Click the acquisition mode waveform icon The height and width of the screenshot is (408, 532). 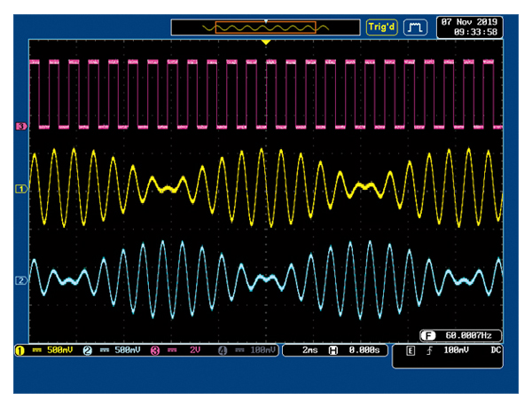point(415,27)
